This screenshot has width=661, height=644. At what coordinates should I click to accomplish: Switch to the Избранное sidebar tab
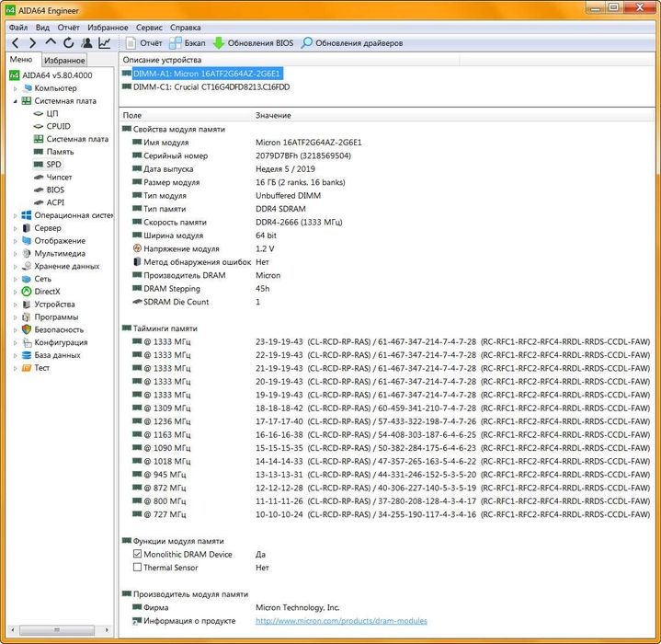64,60
